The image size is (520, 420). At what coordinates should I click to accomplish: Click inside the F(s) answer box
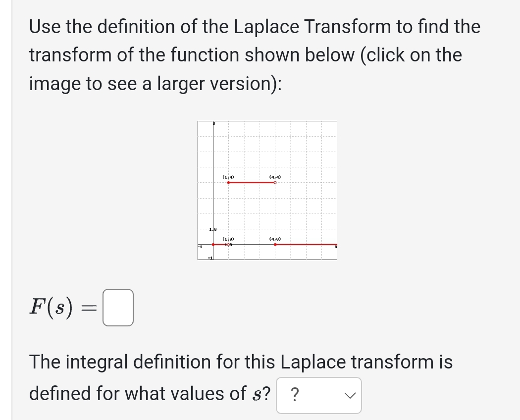pos(117,308)
